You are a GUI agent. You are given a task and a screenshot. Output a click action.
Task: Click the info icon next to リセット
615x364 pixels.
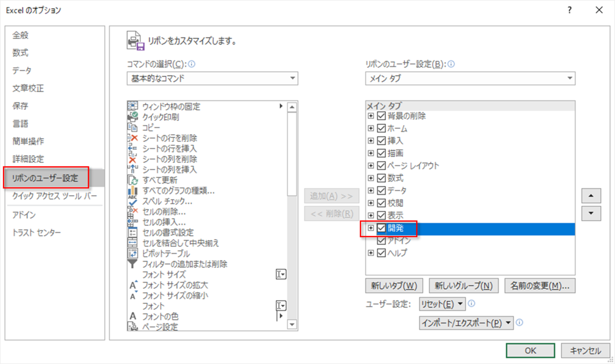tap(471, 304)
